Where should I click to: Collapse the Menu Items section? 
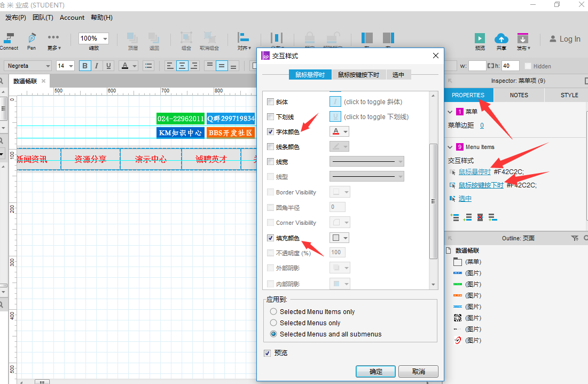click(x=450, y=147)
